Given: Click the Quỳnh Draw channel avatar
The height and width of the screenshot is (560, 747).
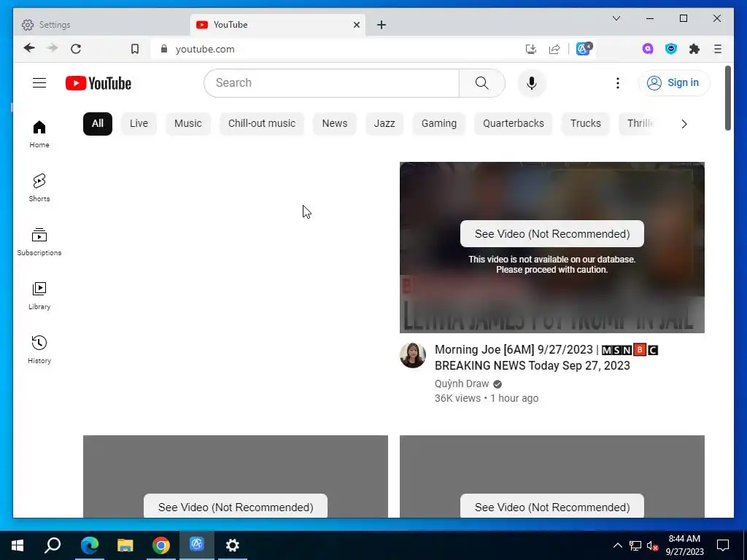Looking at the screenshot, I should (413, 355).
